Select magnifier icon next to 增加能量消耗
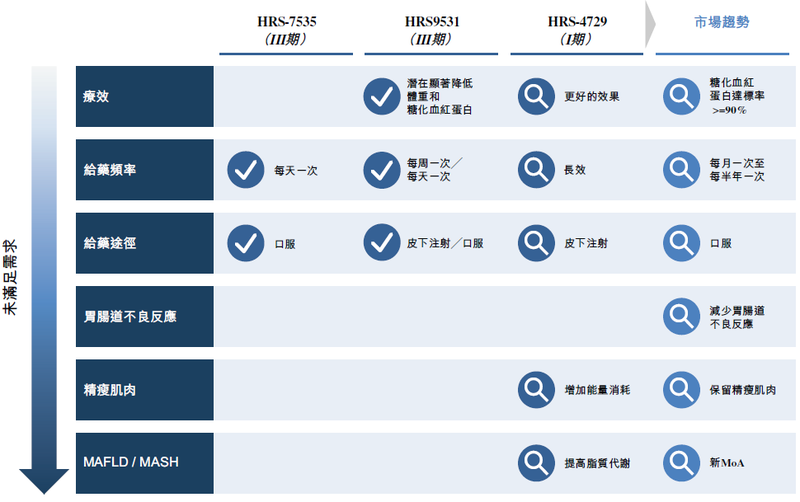 (537, 390)
